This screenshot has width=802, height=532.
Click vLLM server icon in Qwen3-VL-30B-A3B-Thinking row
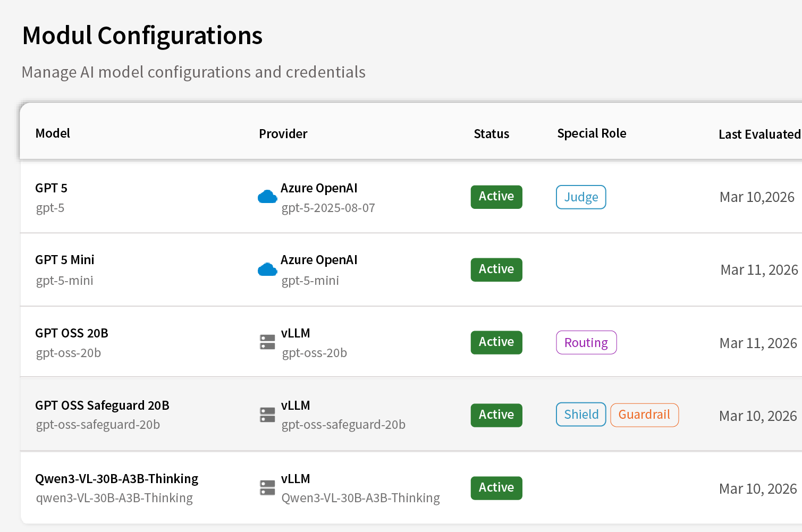(x=267, y=488)
